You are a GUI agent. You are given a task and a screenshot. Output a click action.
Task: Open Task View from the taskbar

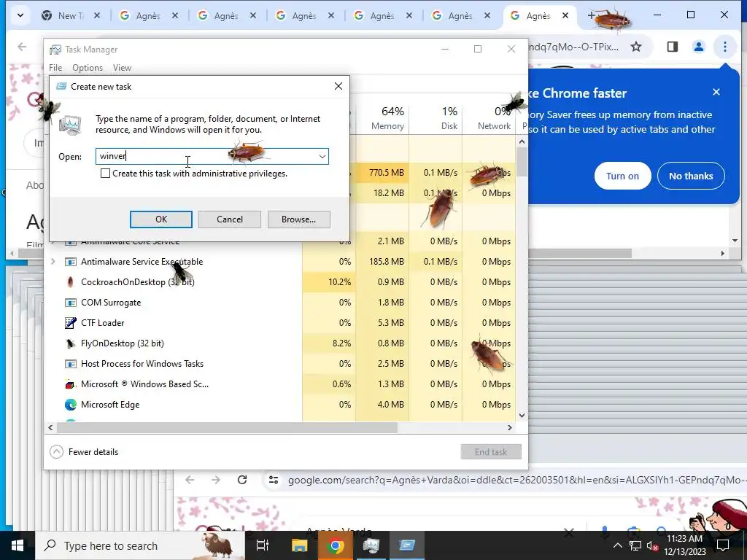(263, 545)
